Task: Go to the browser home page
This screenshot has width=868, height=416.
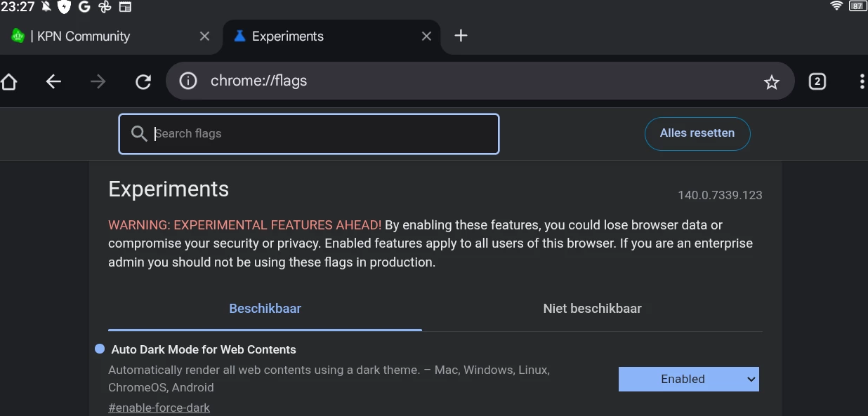Action: coord(8,82)
